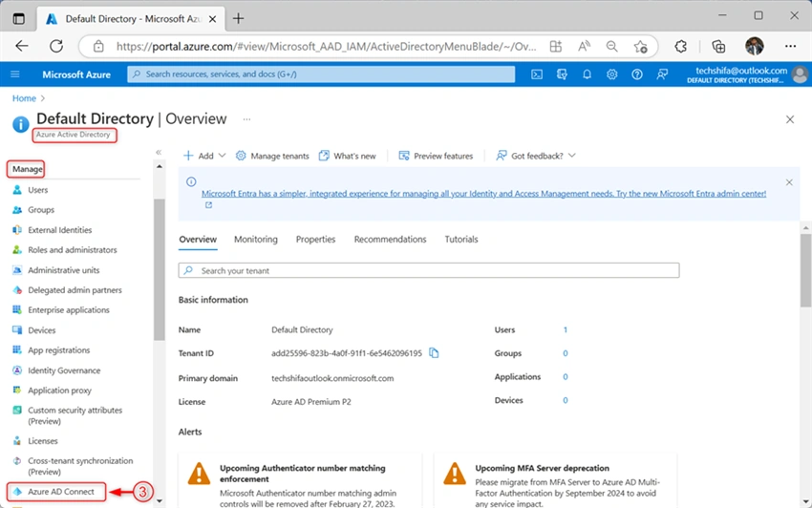The height and width of the screenshot is (508, 812).
Task: Click Manage tenants
Action: click(x=272, y=156)
